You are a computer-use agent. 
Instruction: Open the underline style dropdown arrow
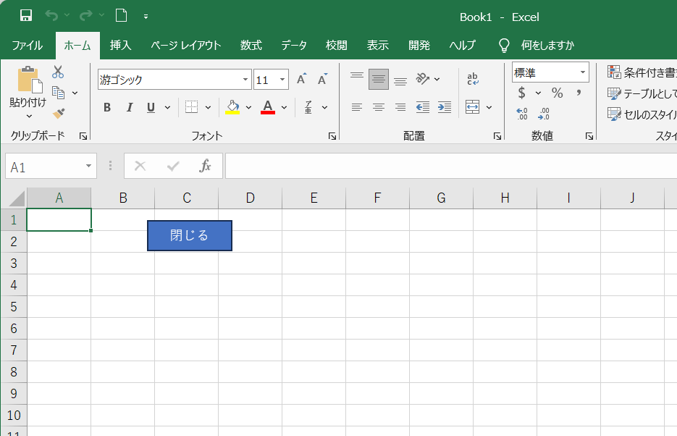coord(168,107)
